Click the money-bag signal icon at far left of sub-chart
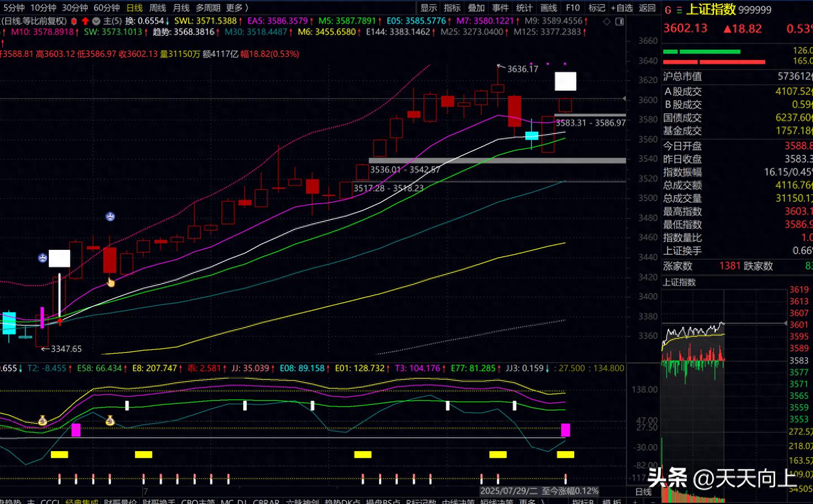Screen dimensions: 813x504 point(42,421)
